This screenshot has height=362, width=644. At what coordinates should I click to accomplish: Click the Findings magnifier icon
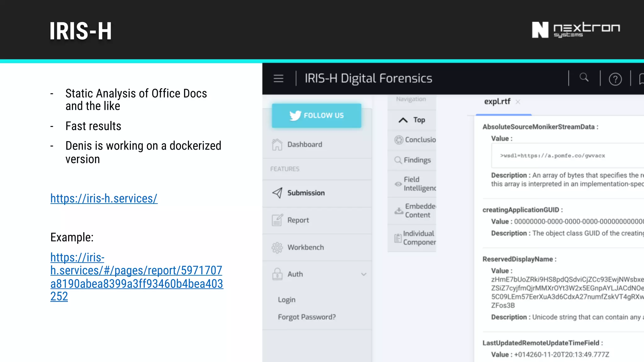[x=398, y=160]
